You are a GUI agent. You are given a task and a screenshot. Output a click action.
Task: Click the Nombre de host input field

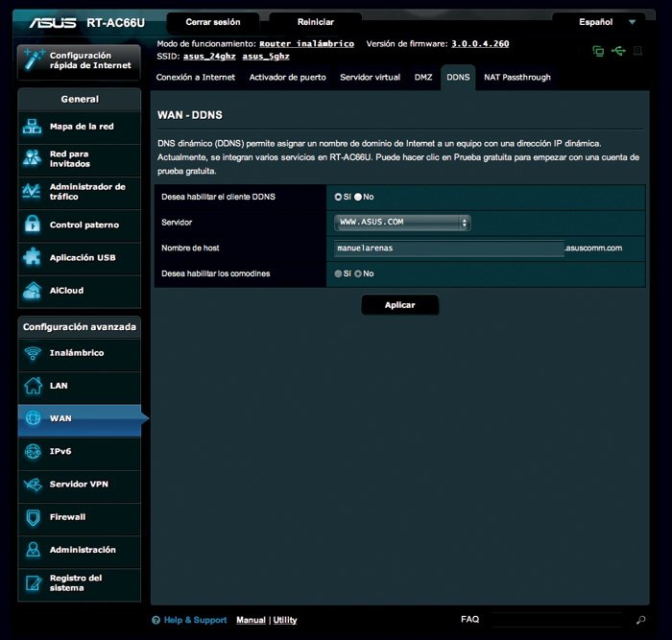[449, 248]
